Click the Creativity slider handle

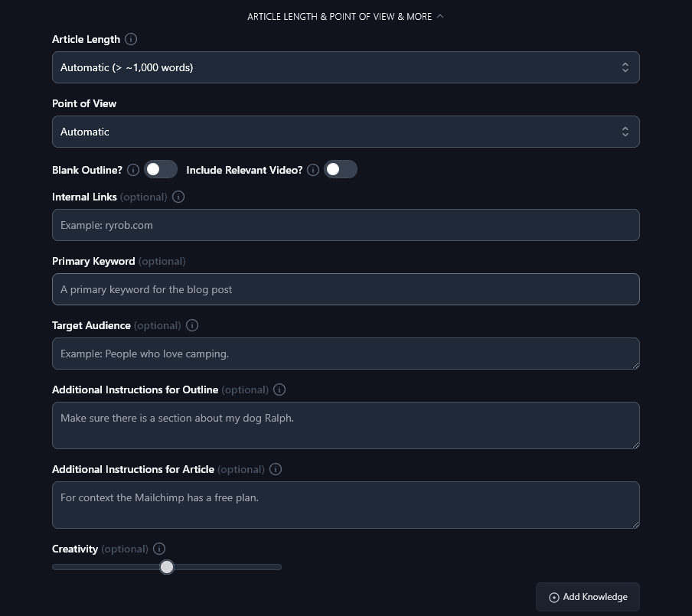coord(167,567)
